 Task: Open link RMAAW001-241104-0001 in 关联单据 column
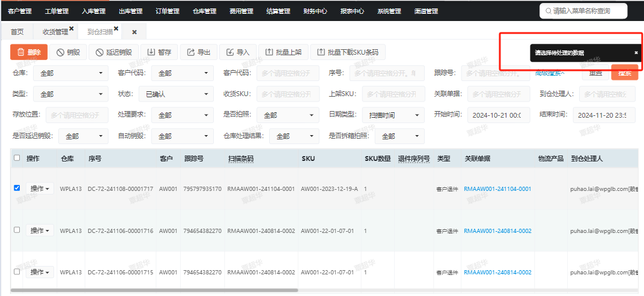point(497,189)
